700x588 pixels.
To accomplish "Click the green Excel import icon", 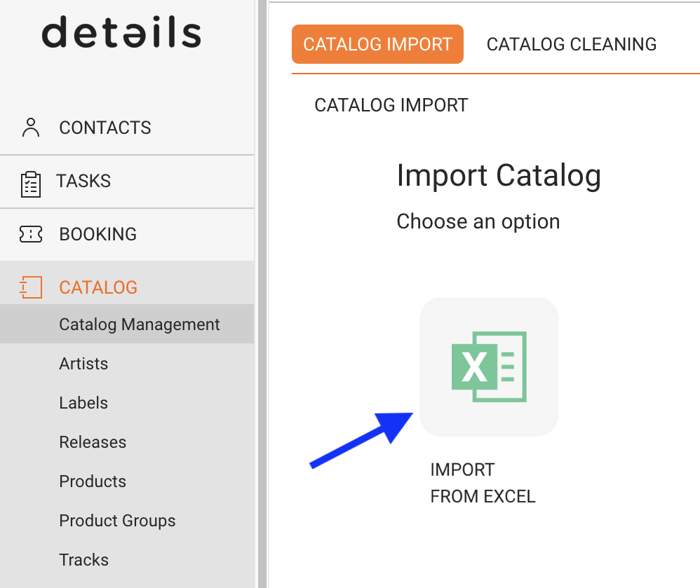I will pos(488,367).
